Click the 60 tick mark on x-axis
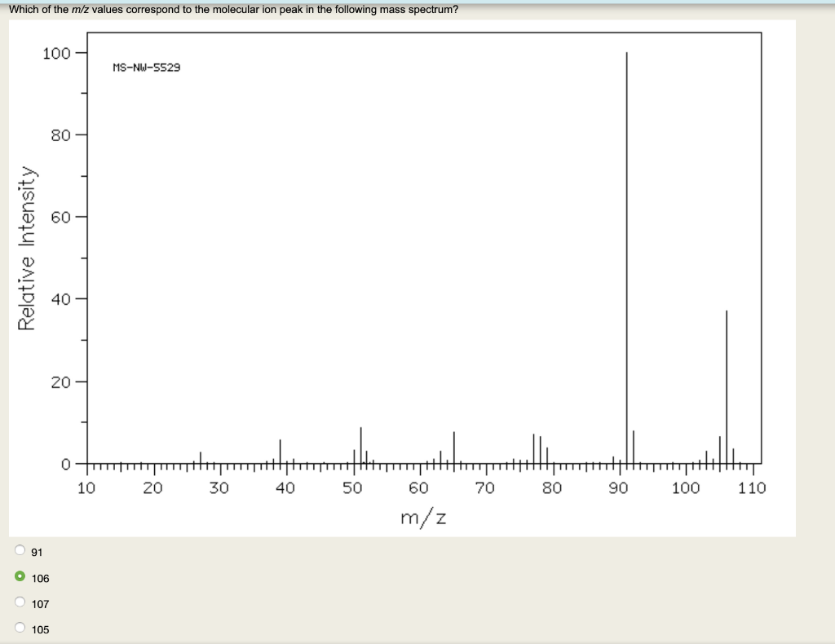Screen dimensions: 835x644 pyautogui.click(x=418, y=469)
